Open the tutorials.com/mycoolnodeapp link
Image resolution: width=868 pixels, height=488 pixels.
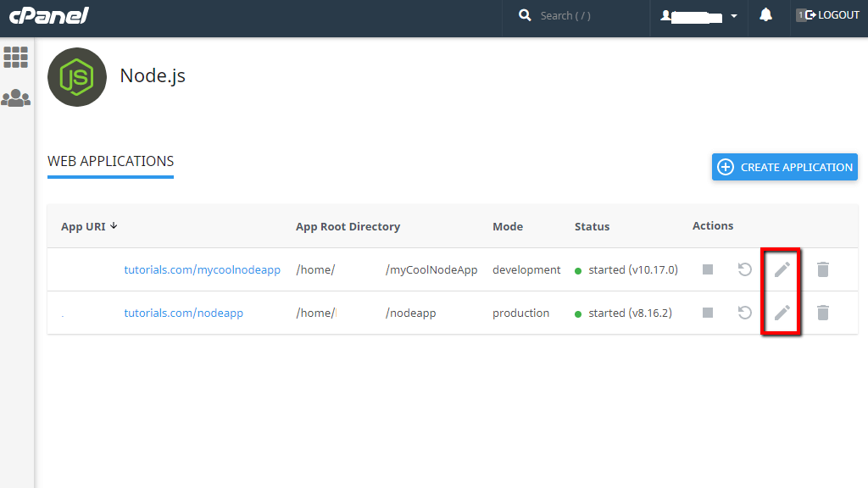(x=202, y=269)
